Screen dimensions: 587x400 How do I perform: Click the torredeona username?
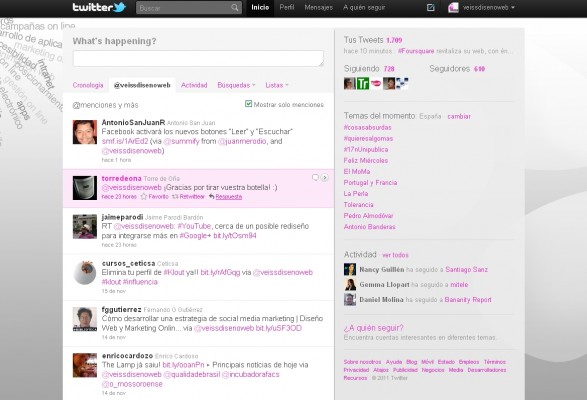pos(122,178)
